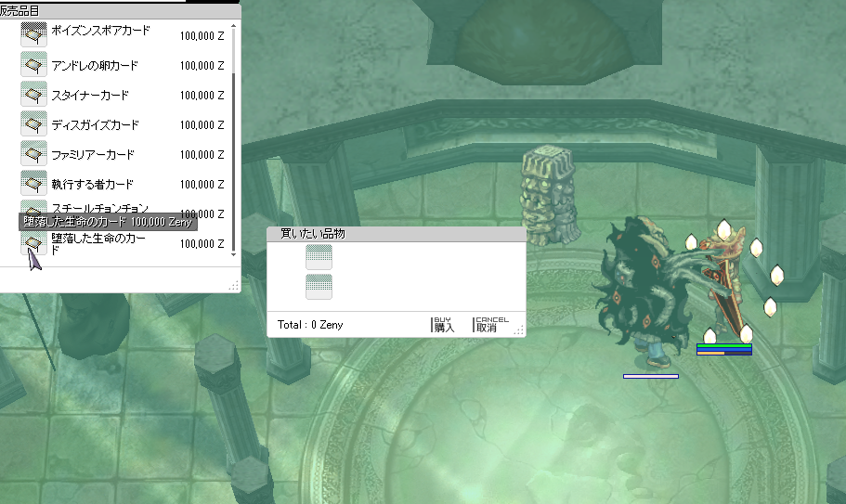Click the ファミリアーカード item name
The height and width of the screenshot is (504, 846).
(x=93, y=154)
